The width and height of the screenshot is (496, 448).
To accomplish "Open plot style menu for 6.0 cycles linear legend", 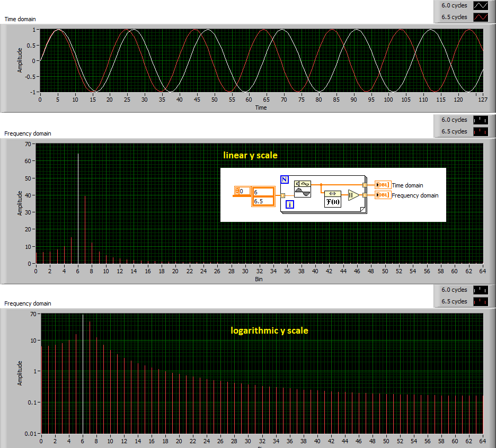I will tap(480, 120).
